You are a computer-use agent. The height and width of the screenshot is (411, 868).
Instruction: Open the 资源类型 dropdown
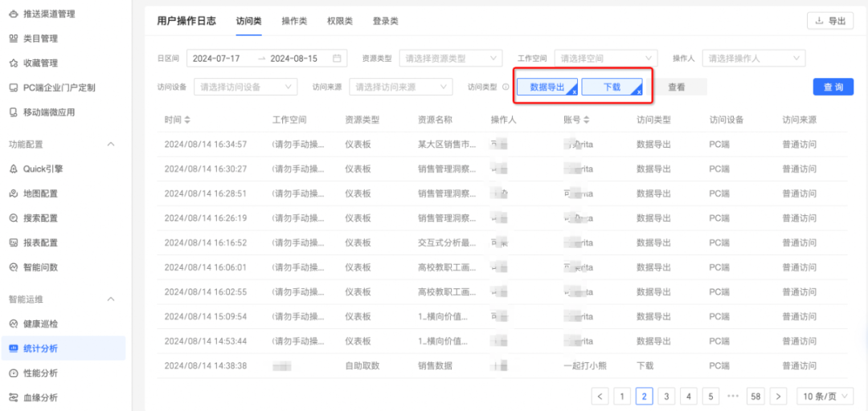tap(450, 59)
